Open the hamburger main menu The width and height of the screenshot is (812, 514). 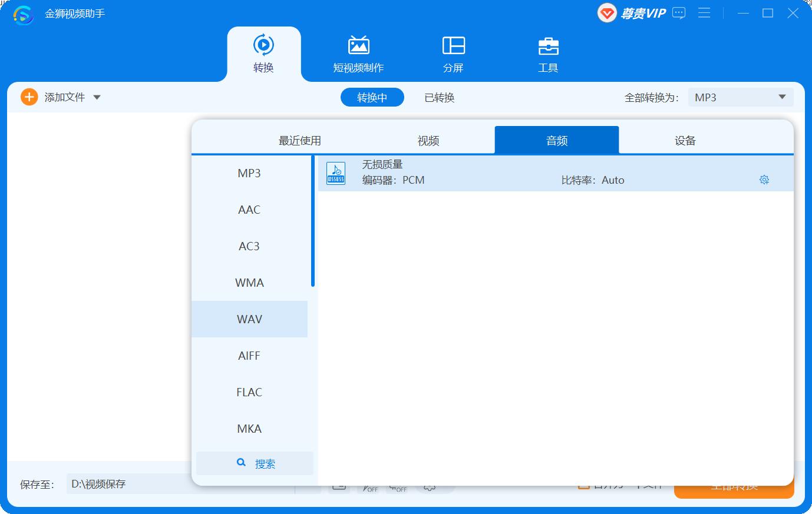(704, 13)
